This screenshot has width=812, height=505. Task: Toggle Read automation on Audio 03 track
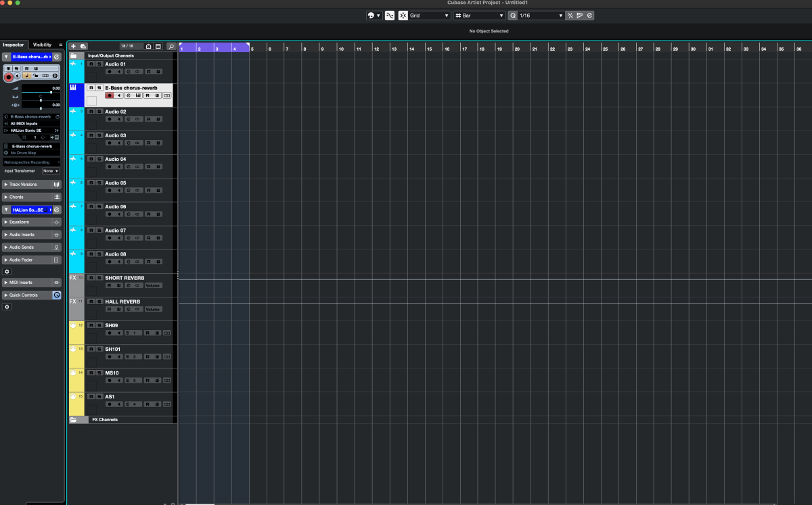point(148,143)
